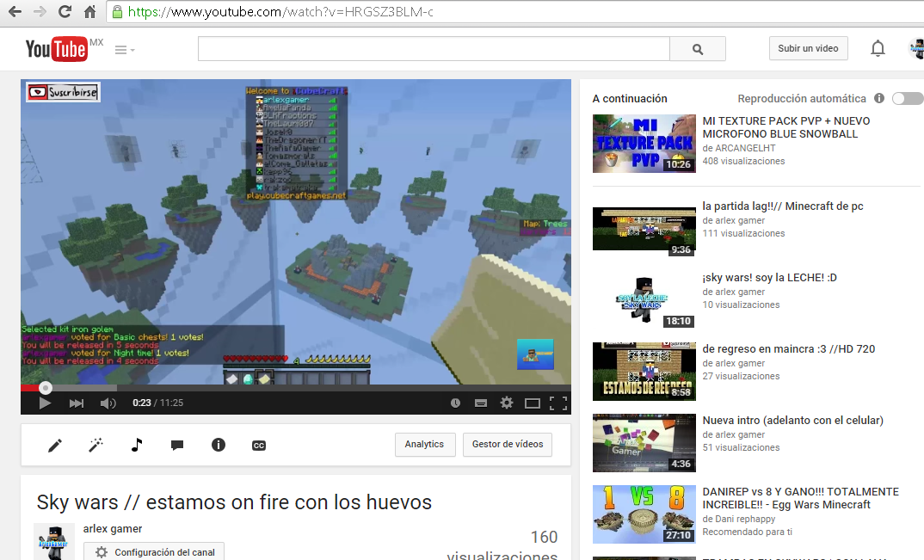Run search with the magnifier button
Screen dimensions: 924x560
(x=698, y=49)
